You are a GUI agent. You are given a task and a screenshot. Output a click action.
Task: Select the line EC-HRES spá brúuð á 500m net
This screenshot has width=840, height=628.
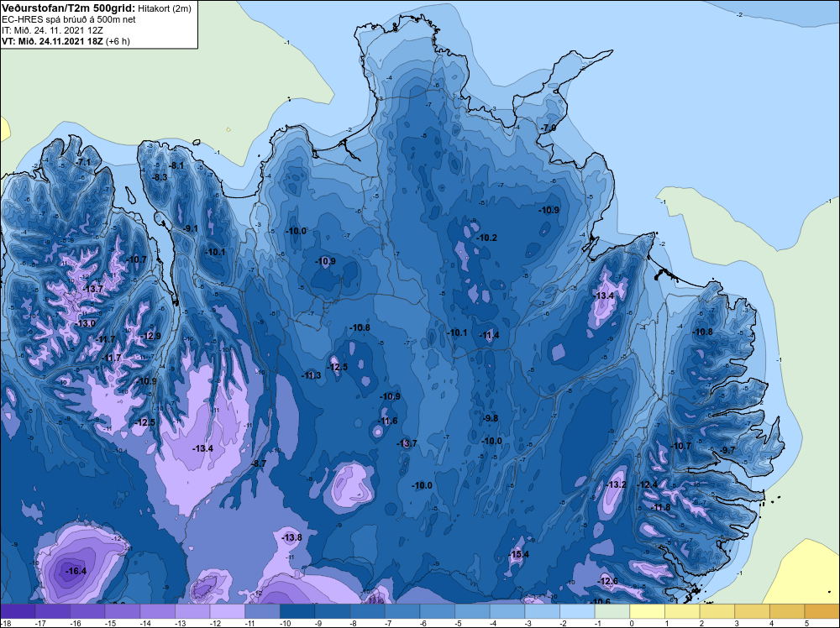[x=68, y=19]
